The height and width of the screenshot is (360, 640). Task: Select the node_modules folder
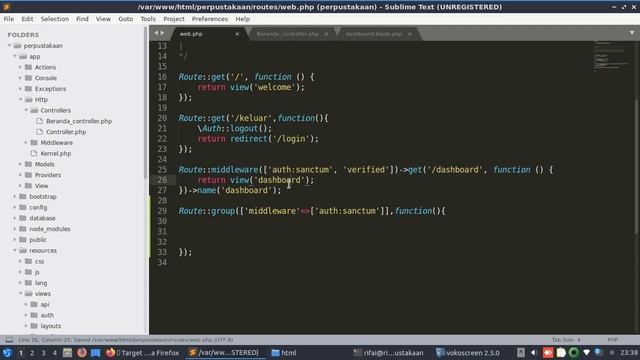click(49, 229)
